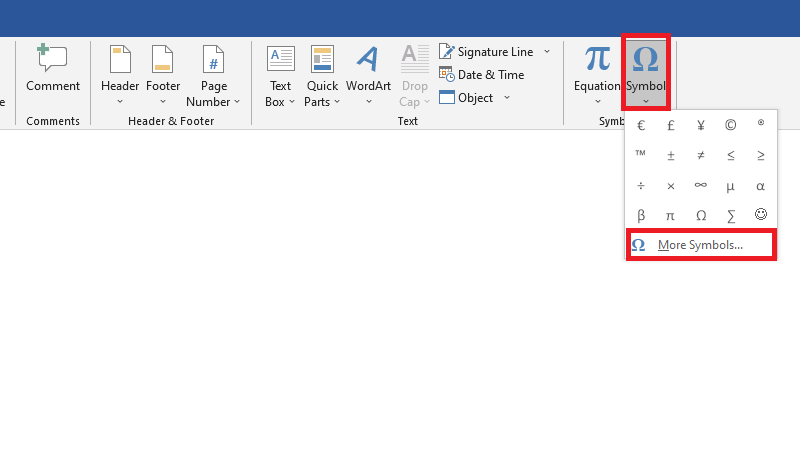
Task: Click the Equation pi icon
Action: (x=597, y=60)
